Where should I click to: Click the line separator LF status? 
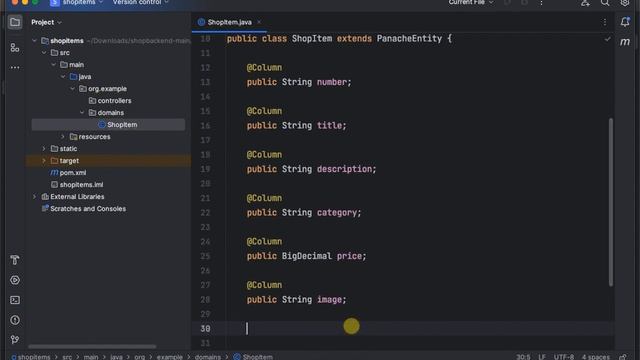[542, 357]
